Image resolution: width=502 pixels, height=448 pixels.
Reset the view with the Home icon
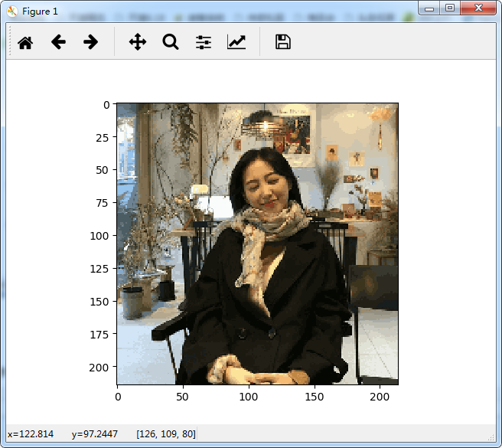click(x=25, y=42)
